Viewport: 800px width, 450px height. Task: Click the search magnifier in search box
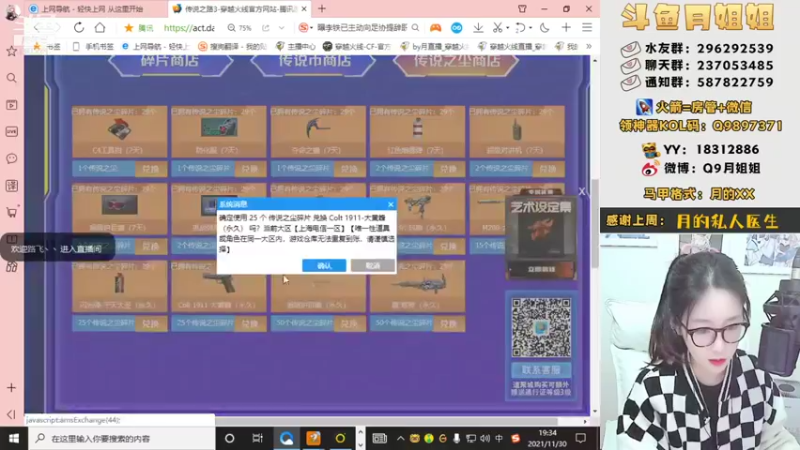point(415,28)
